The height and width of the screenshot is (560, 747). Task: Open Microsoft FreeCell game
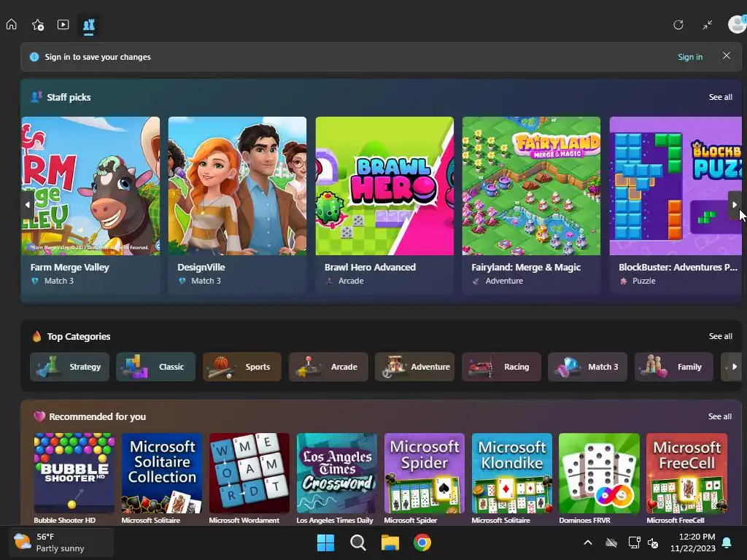click(686, 478)
